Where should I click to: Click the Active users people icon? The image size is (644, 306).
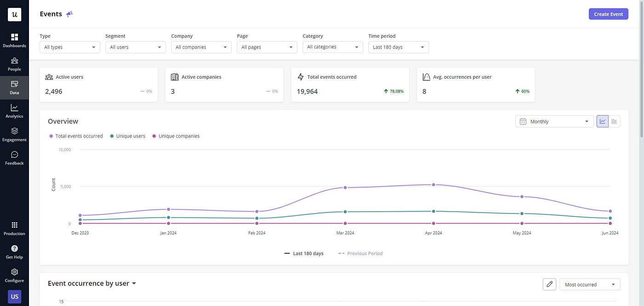tap(49, 77)
